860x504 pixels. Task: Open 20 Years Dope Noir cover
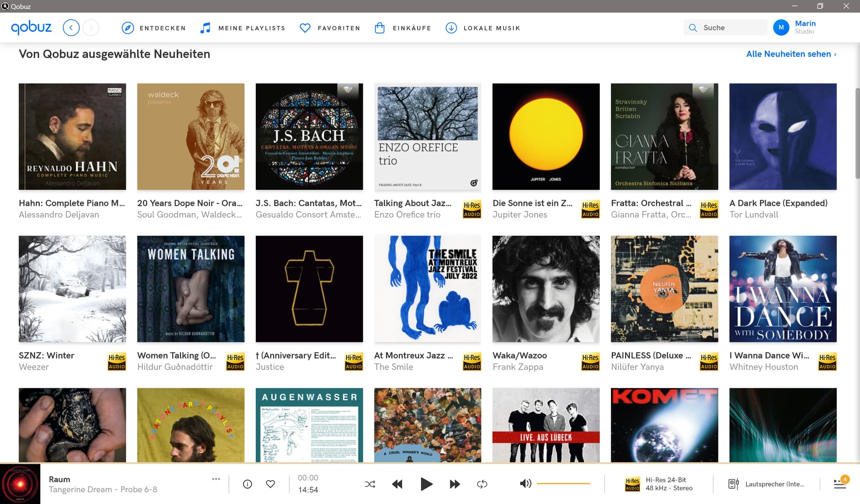click(191, 137)
